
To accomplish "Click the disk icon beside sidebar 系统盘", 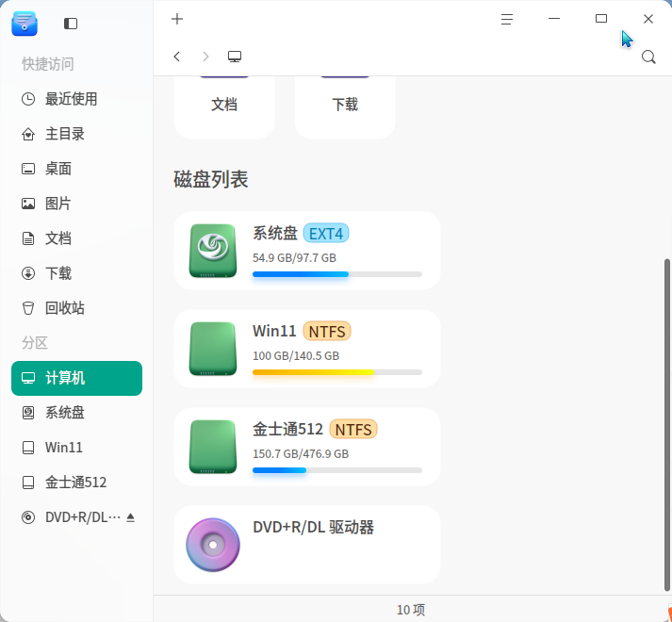I will tap(28, 413).
